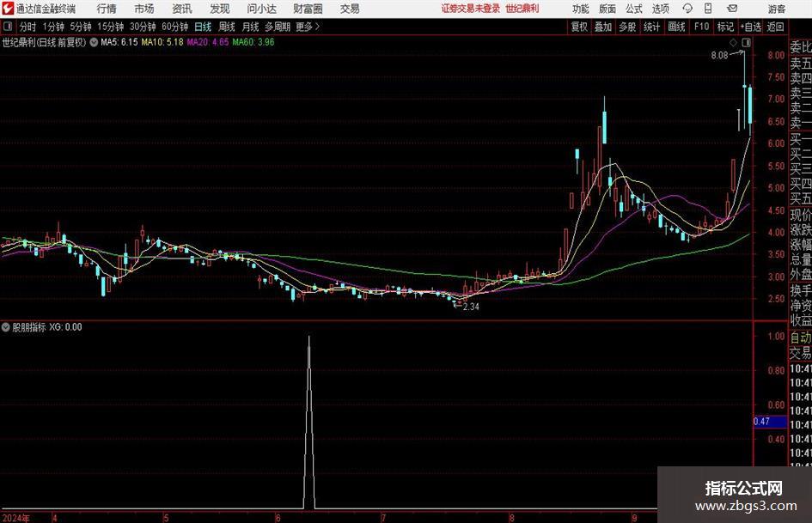The image size is (812, 523).
Task: Click the MA20: 4.65 label
Action: 208,42
